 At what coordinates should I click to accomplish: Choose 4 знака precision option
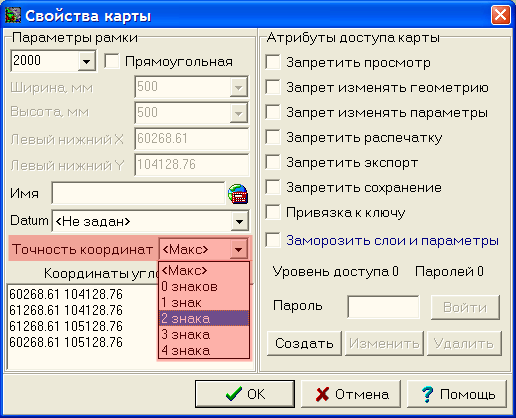[204, 350]
